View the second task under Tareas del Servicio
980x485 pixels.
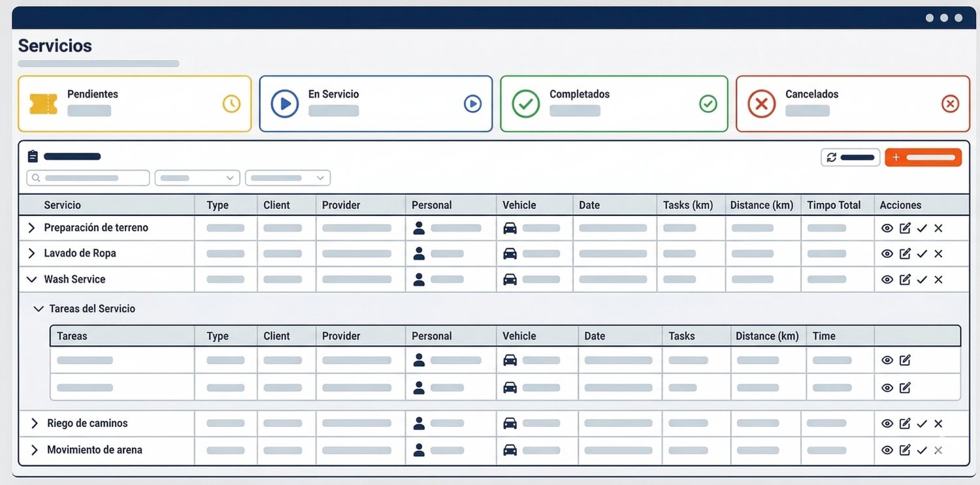tap(887, 388)
